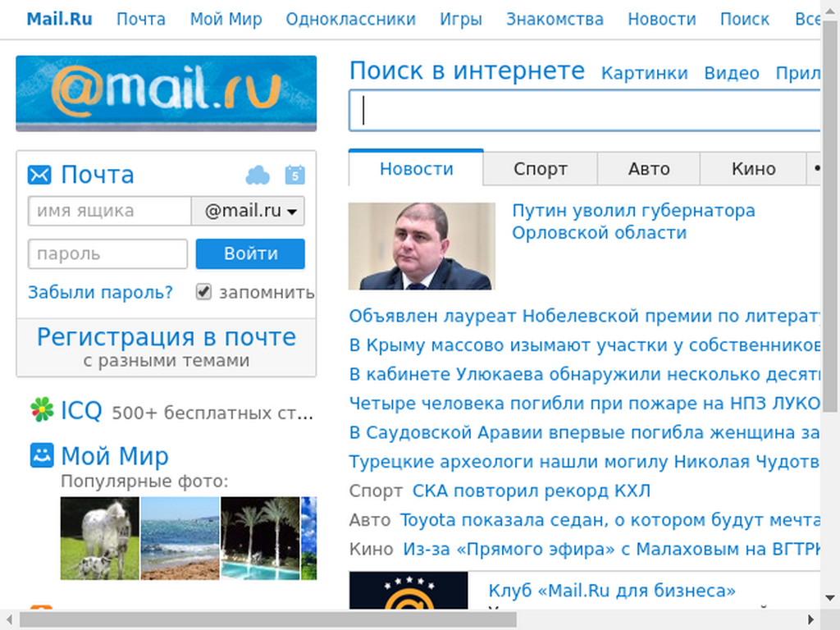
Task: Open В кабинете Улюкаева headline
Action: click(584, 374)
